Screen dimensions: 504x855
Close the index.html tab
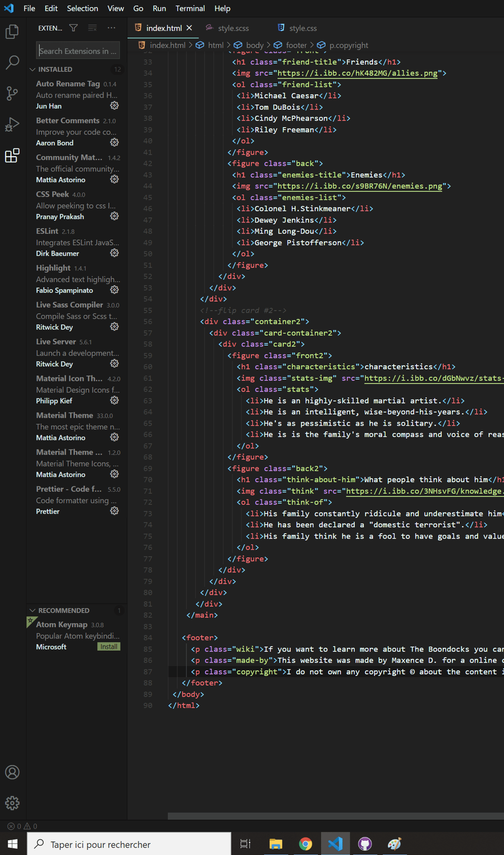(x=189, y=28)
